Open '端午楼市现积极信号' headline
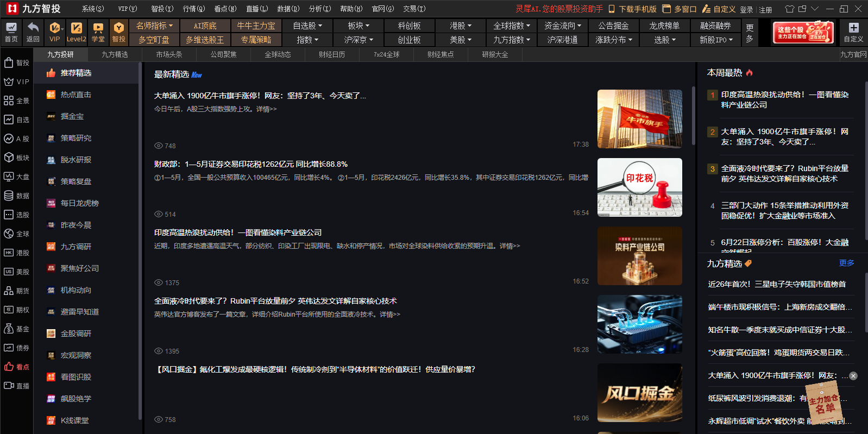This screenshot has width=868, height=434. point(780,307)
